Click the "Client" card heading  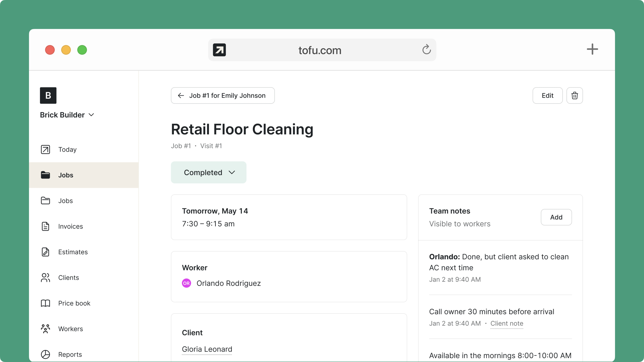tap(192, 333)
